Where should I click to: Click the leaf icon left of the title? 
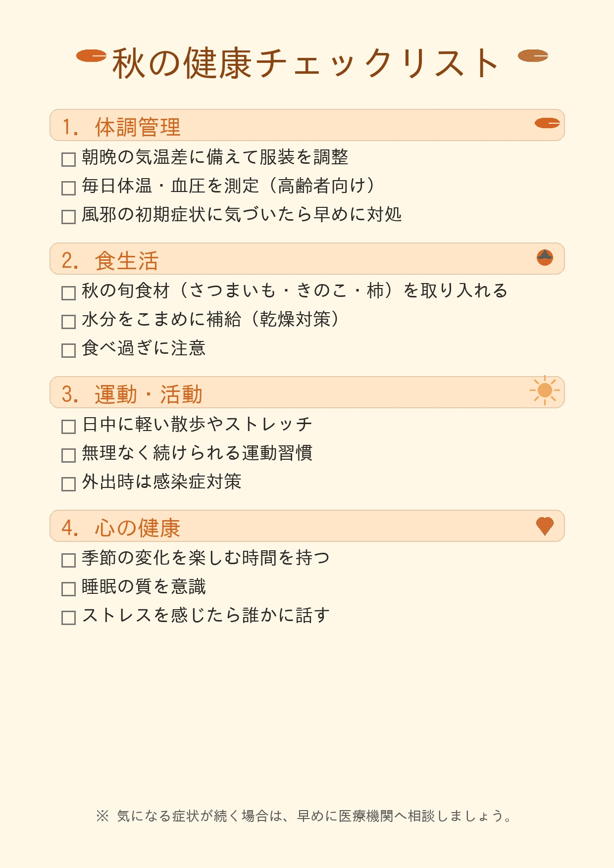[x=92, y=56]
